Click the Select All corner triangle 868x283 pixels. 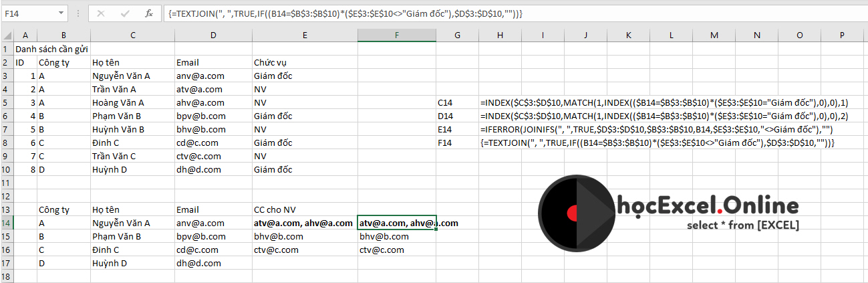7,35
